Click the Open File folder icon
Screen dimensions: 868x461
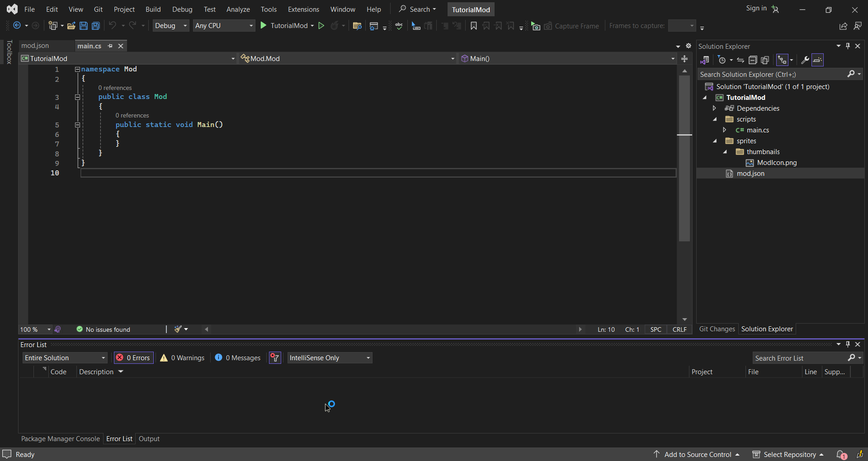71,26
